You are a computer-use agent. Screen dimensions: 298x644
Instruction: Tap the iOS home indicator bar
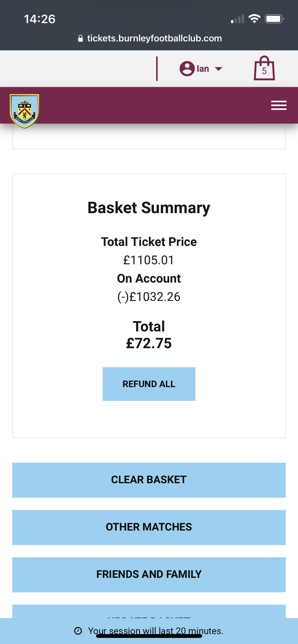click(149, 636)
